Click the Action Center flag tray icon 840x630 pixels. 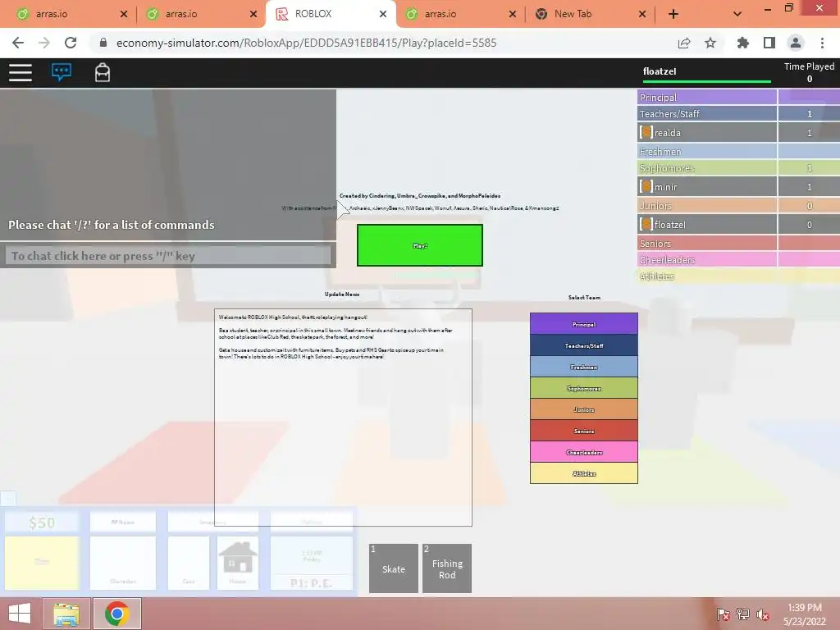point(724,614)
